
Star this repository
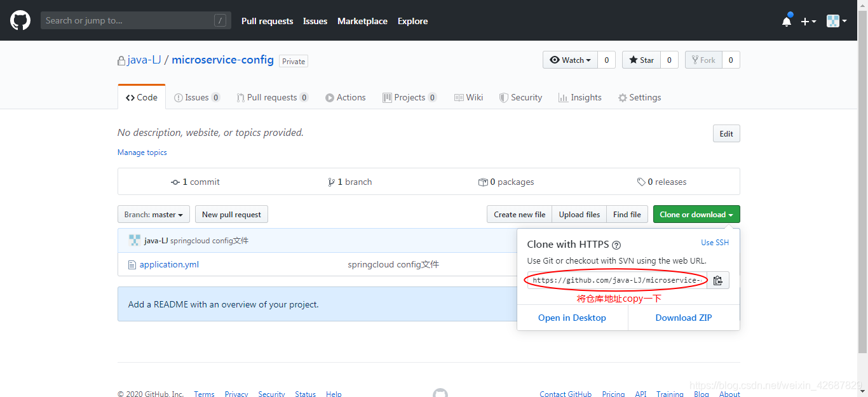tap(641, 60)
